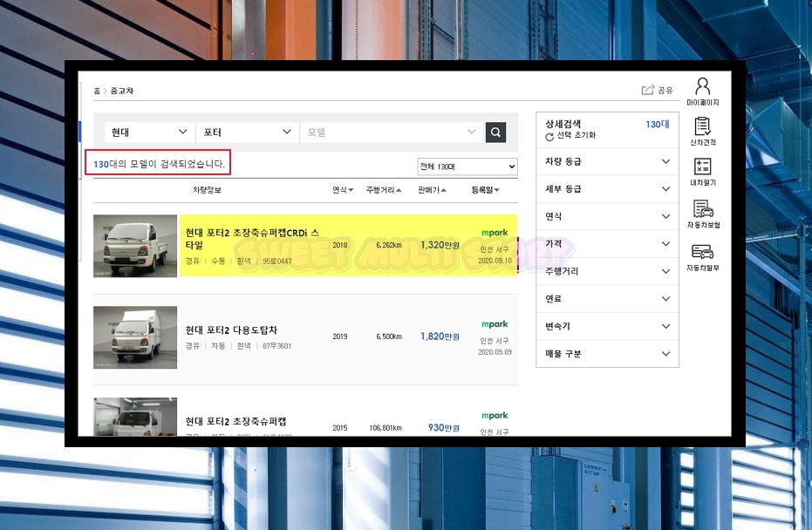
Task: Click the 상세검색 panel heading
Action: pyautogui.click(x=563, y=124)
